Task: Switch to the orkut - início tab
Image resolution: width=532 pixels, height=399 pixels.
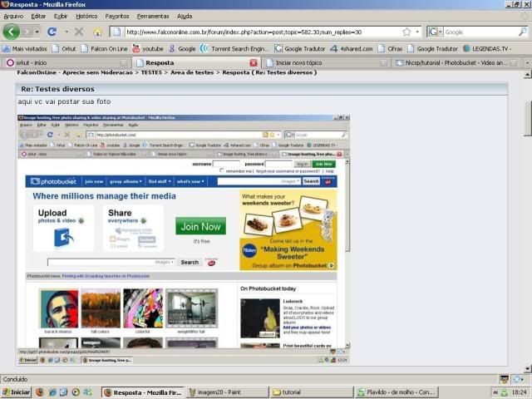Action: (66, 63)
